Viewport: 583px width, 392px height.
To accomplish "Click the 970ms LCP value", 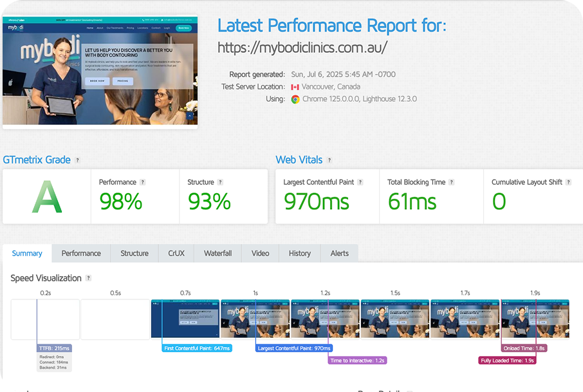I will coord(317,201).
